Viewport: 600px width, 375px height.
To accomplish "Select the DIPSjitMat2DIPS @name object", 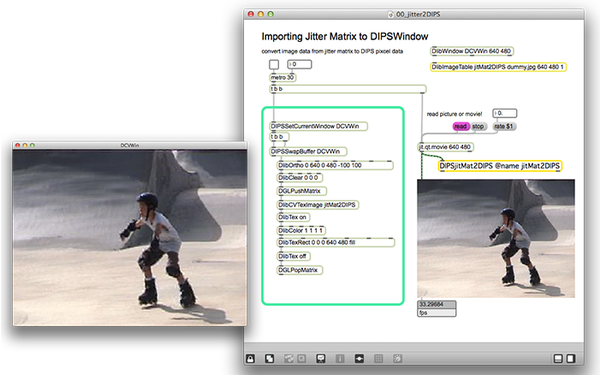I will pyautogui.click(x=500, y=166).
